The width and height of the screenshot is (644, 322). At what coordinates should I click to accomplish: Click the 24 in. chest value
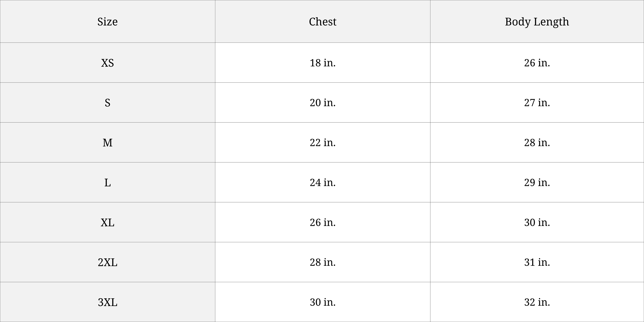point(322,182)
